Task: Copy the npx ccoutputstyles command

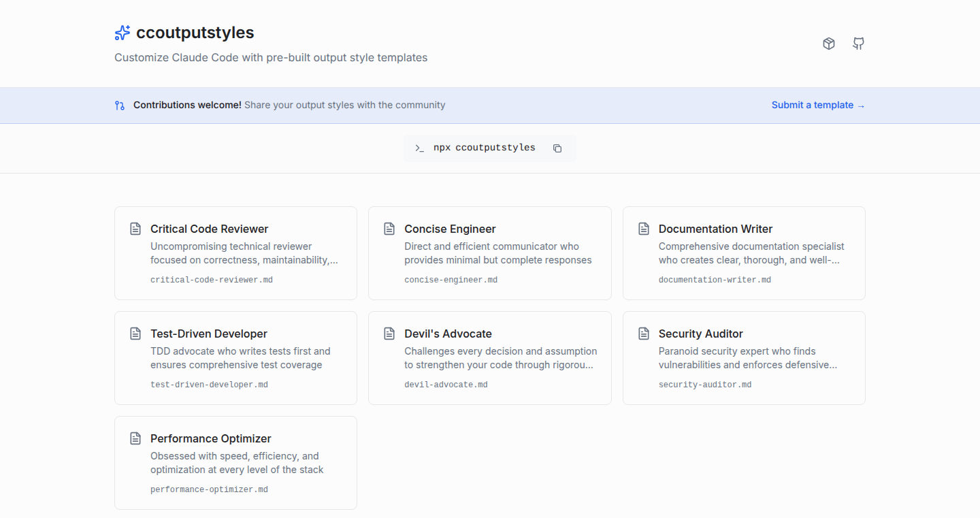Action: (x=557, y=148)
